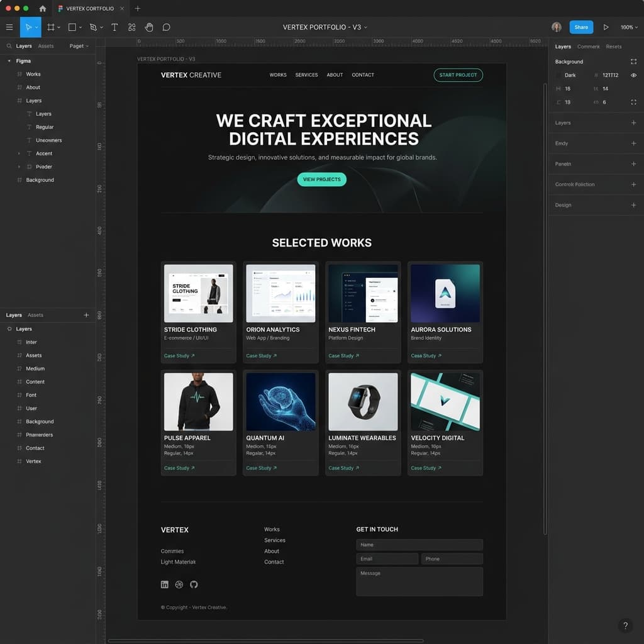This screenshot has height=644, width=644.
Task: Select the Rectangle shape tool
Action: pyautogui.click(x=72, y=27)
